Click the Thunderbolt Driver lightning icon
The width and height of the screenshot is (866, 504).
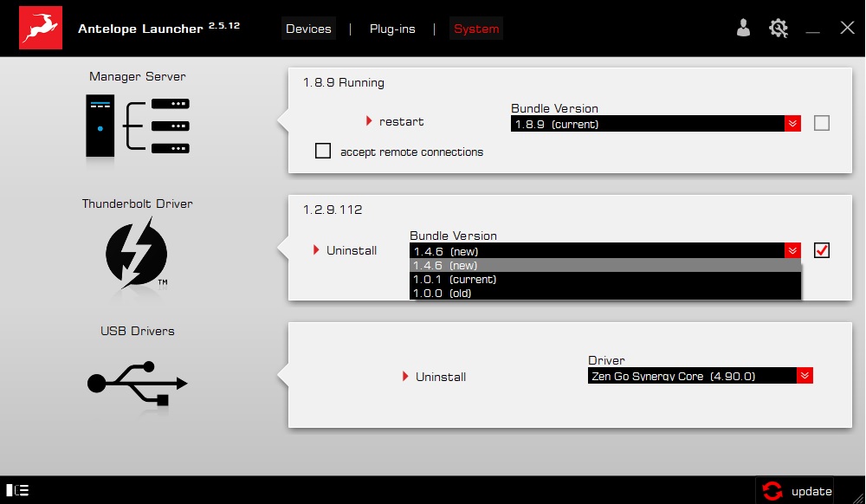click(x=137, y=253)
